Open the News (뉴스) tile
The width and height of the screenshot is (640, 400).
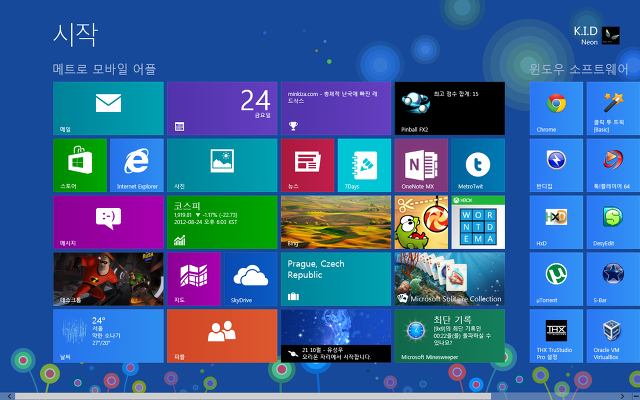pos(307,165)
